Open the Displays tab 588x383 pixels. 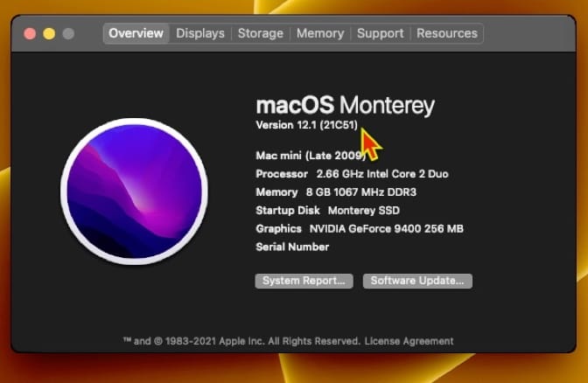200,33
